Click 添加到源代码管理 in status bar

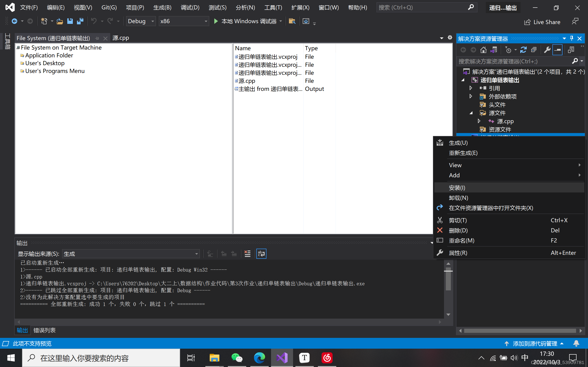(x=535, y=343)
